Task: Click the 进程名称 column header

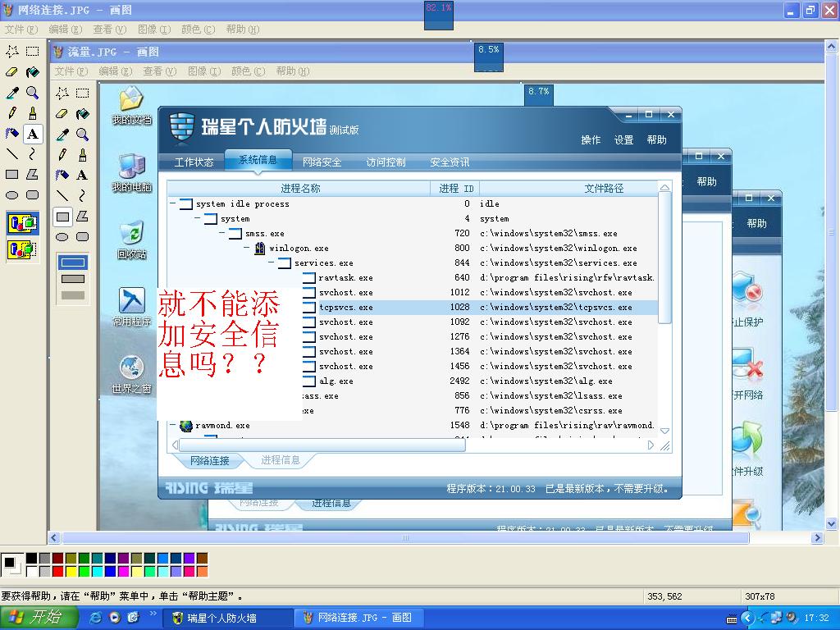Action: pyautogui.click(x=299, y=188)
